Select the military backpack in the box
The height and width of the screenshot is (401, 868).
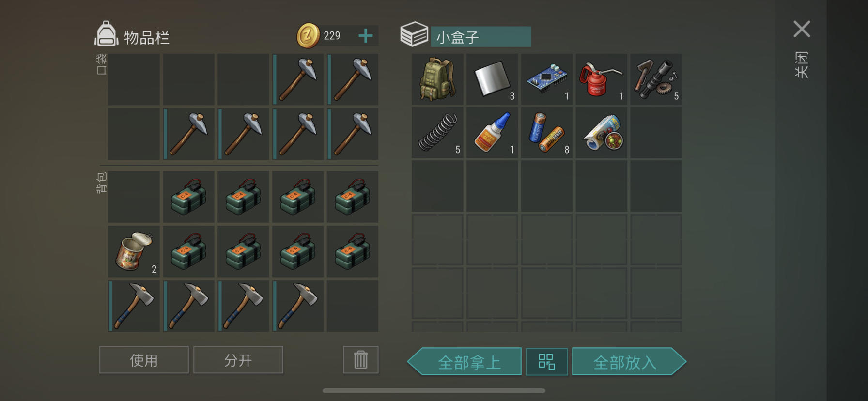(437, 79)
